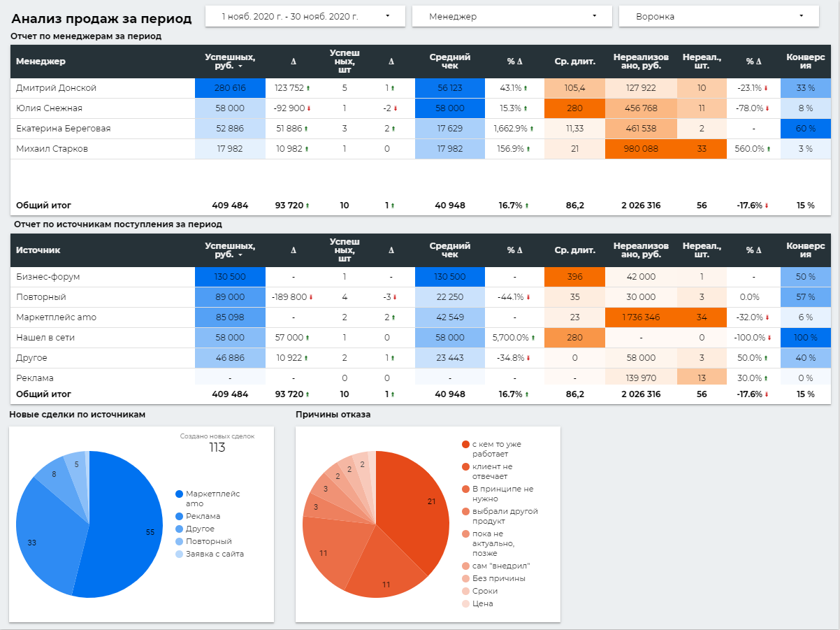Viewport: 840px width, 630px height.
Task: Click the 280 616 cell for Дмитрий Донской
Action: pyautogui.click(x=230, y=88)
